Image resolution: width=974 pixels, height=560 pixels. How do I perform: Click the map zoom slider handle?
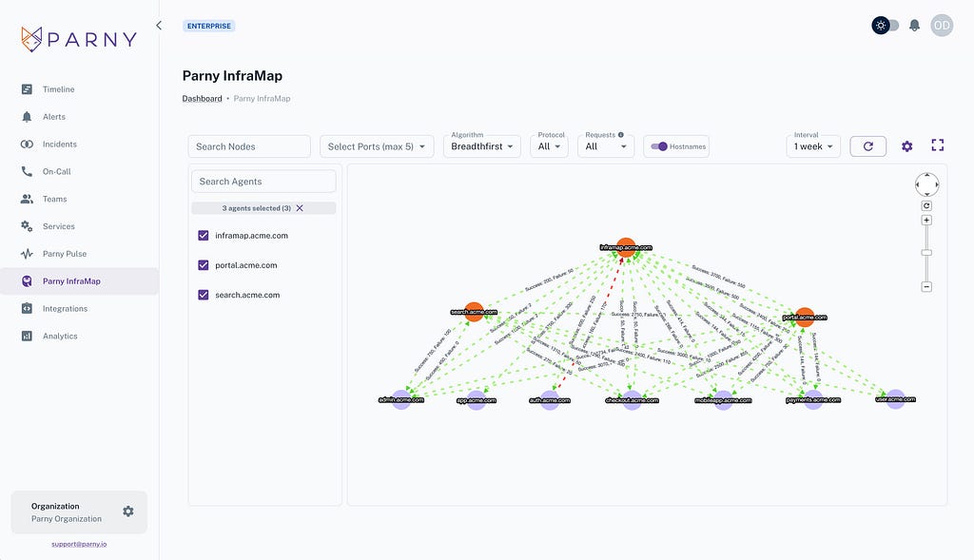coord(926,253)
